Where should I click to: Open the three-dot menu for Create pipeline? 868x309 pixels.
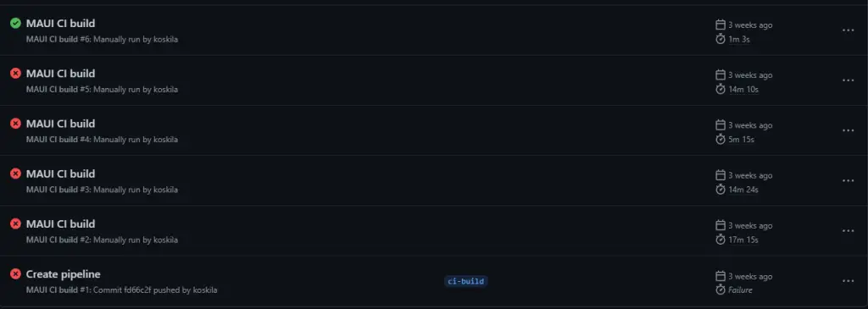848,281
